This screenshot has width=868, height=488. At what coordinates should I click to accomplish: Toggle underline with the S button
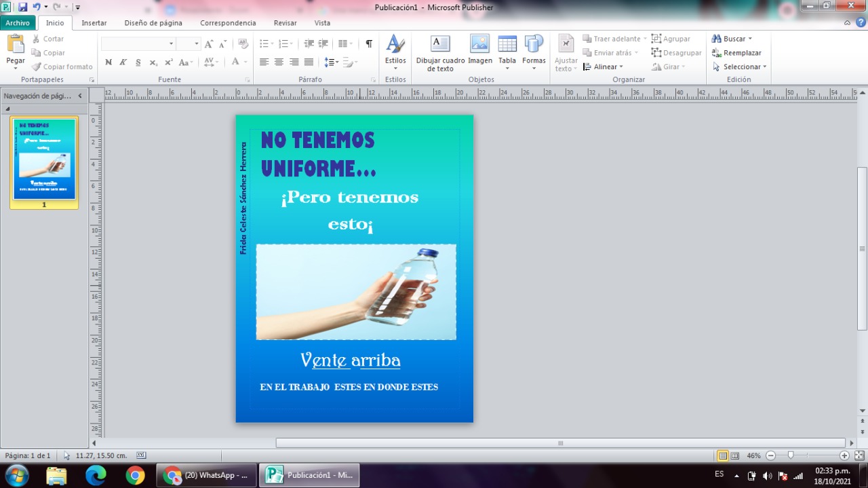[138, 62]
